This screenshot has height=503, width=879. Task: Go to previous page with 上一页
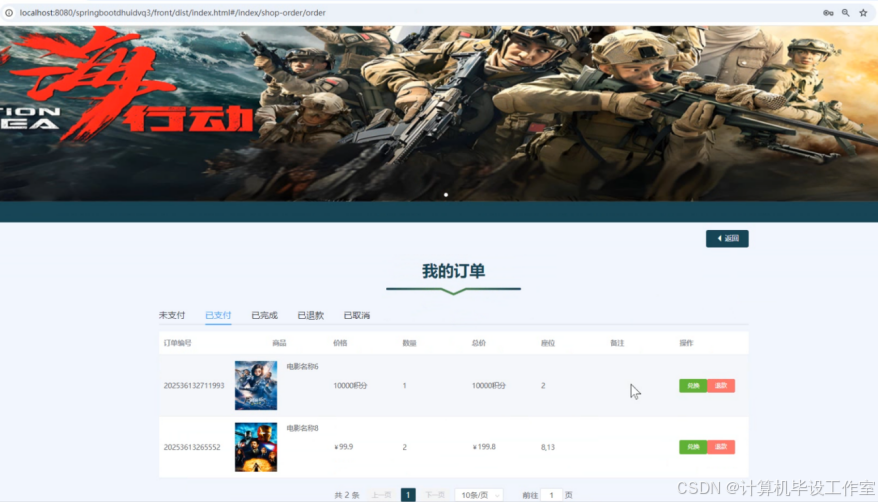point(381,495)
